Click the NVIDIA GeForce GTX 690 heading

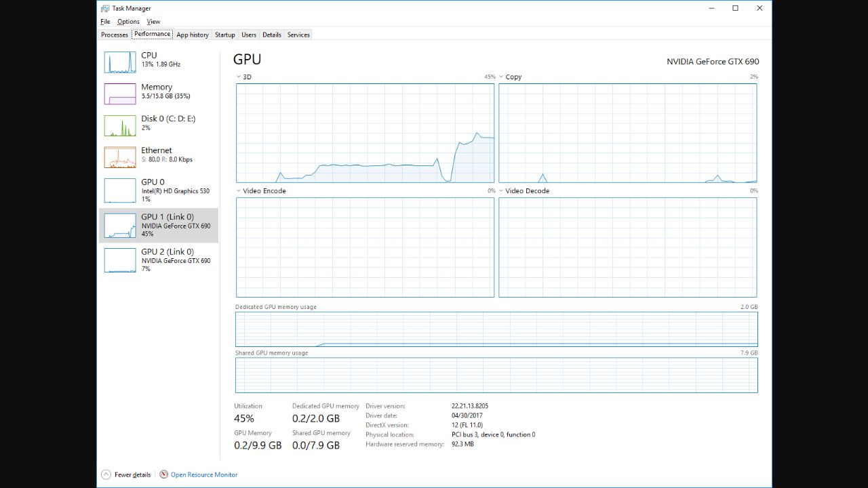click(713, 62)
